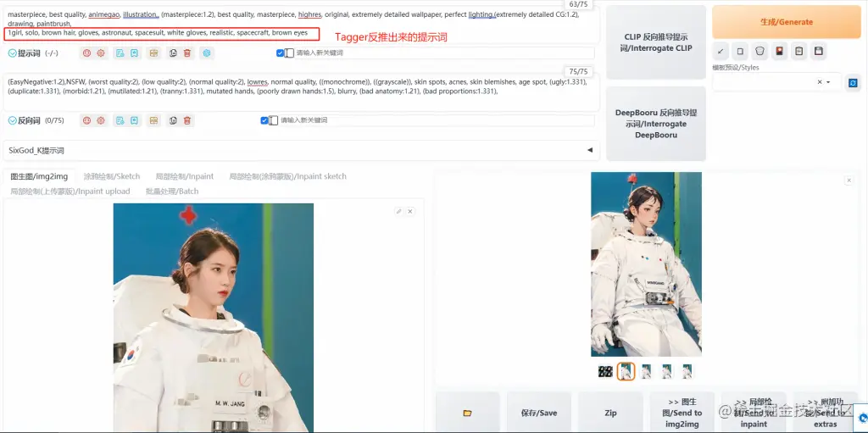The width and height of the screenshot is (868, 433).
Task: Click the copy icon in 反向词 row
Action: coord(173,120)
